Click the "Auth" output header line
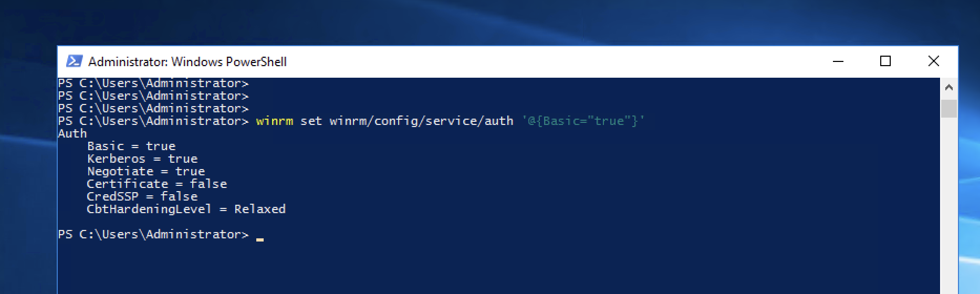The image size is (980, 294). (72, 134)
